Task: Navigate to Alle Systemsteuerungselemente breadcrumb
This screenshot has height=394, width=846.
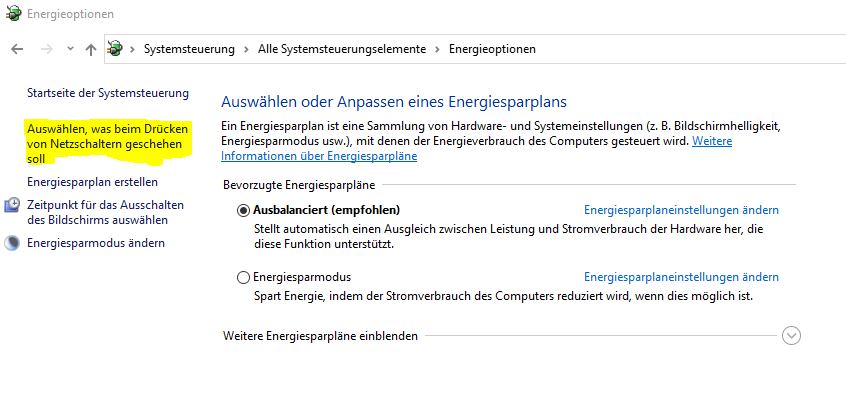Action: tap(342, 49)
